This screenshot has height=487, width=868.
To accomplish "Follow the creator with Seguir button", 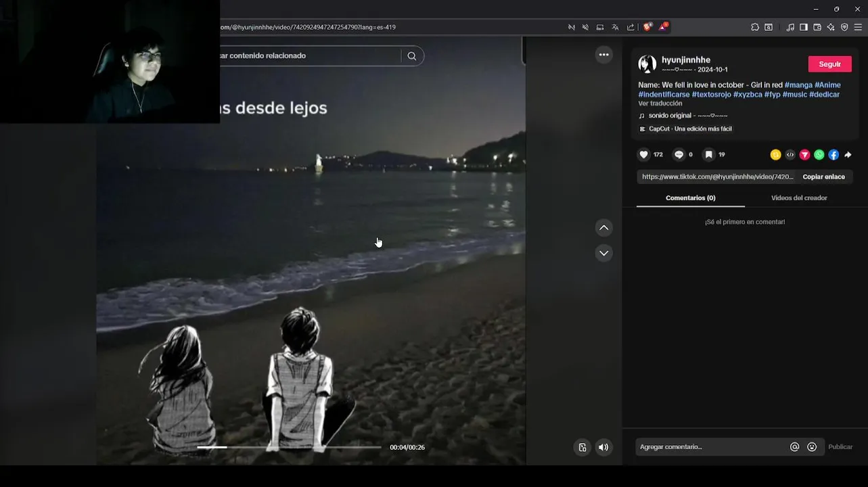I will point(829,64).
